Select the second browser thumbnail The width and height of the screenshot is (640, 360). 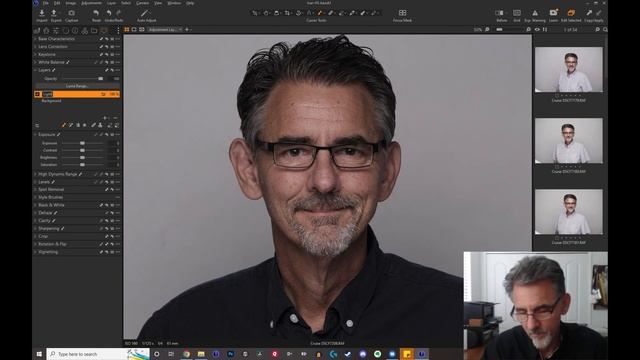(x=569, y=140)
